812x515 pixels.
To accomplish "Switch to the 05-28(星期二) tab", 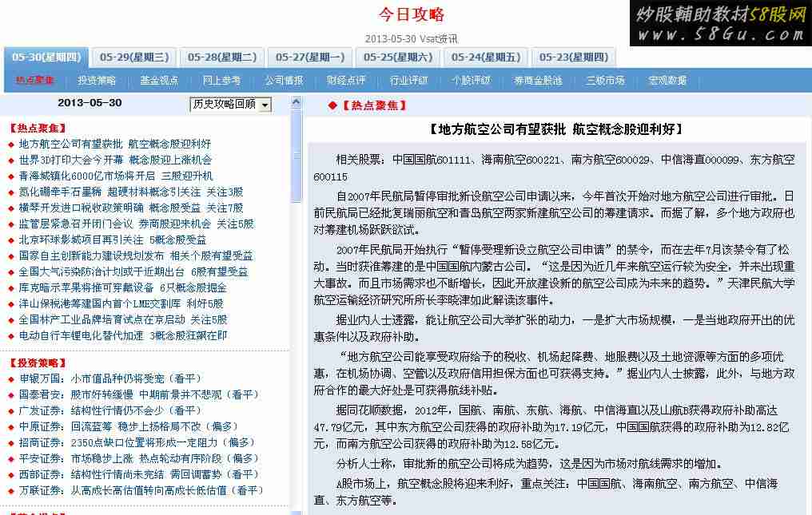I will [222, 57].
